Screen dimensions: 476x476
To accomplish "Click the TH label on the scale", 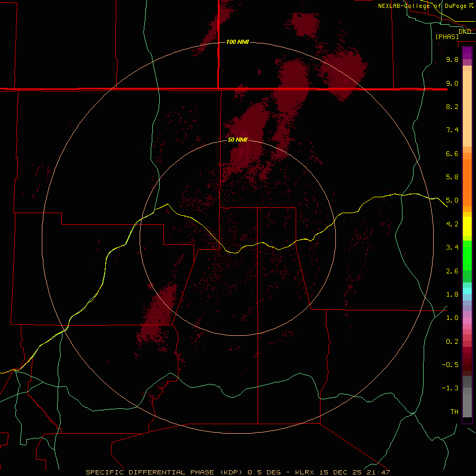I will pyautogui.click(x=454, y=412).
